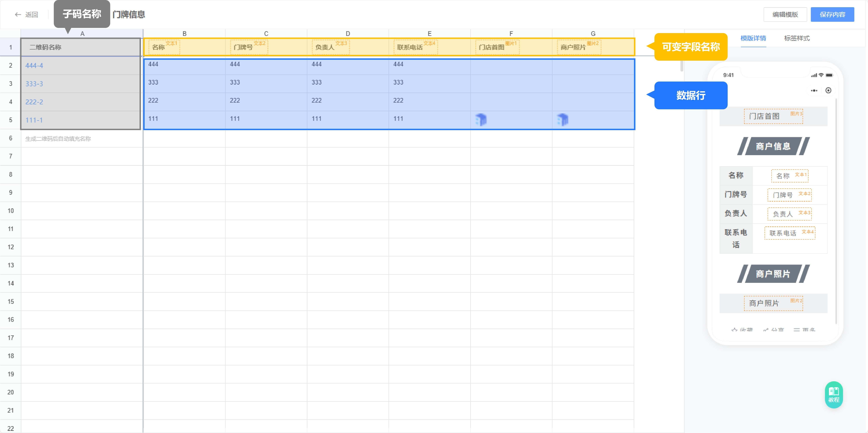Open the 111-1 QR code link
868x433 pixels.
(x=34, y=120)
